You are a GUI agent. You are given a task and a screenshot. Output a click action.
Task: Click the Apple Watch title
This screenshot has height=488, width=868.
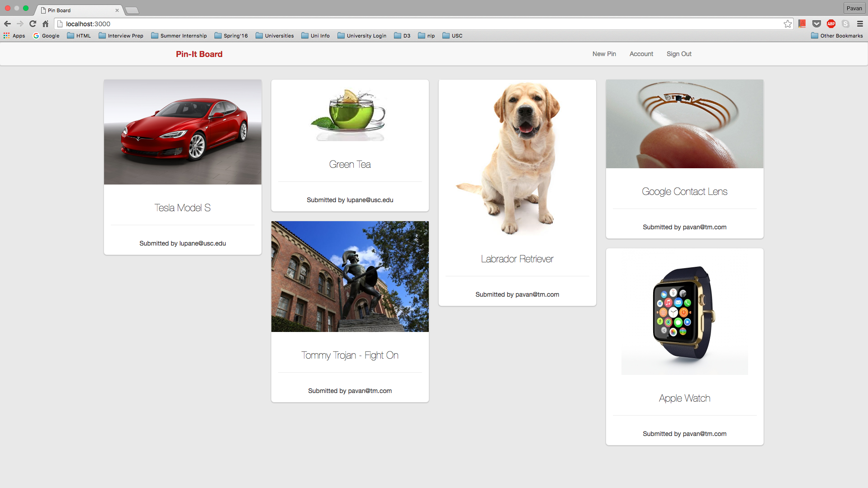tap(685, 398)
